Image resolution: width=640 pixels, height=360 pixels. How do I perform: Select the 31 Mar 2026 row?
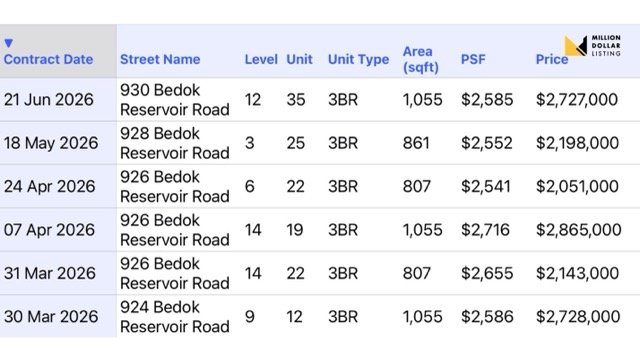320,273
